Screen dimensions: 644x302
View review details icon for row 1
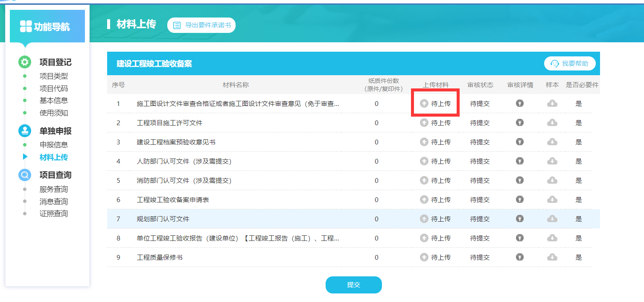pyautogui.click(x=519, y=103)
